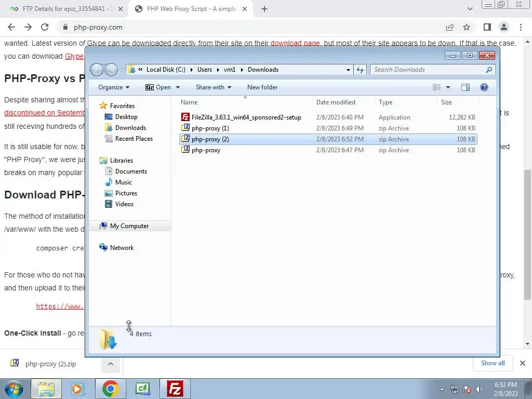Select the php-proxy (1) zip file
Viewport: 532px width, 399px height.
[x=328, y=128]
